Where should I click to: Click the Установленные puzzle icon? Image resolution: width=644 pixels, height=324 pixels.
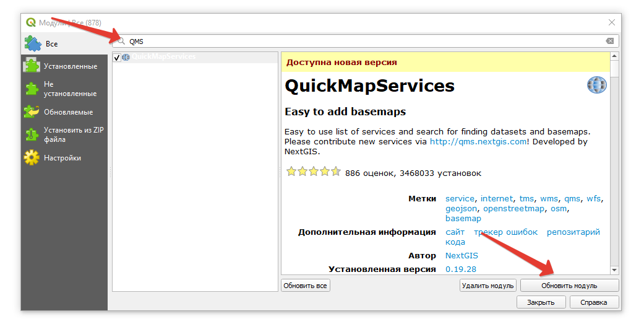pos(32,66)
